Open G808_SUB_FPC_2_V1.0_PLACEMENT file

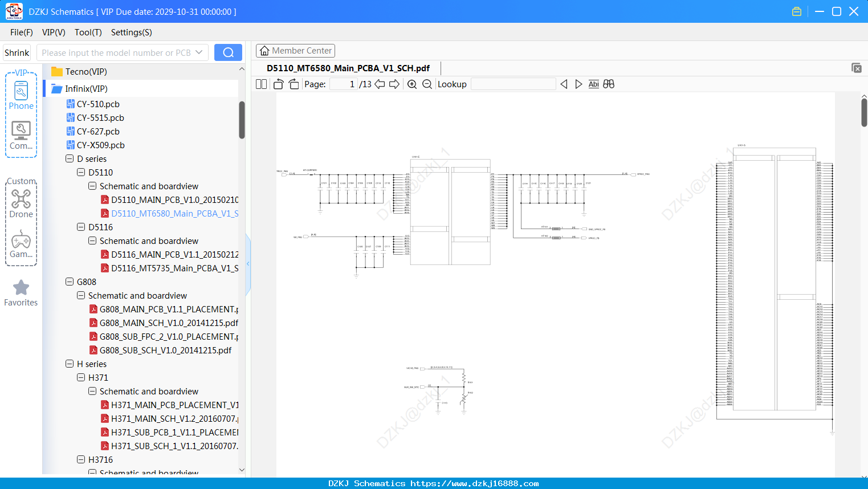(164, 337)
